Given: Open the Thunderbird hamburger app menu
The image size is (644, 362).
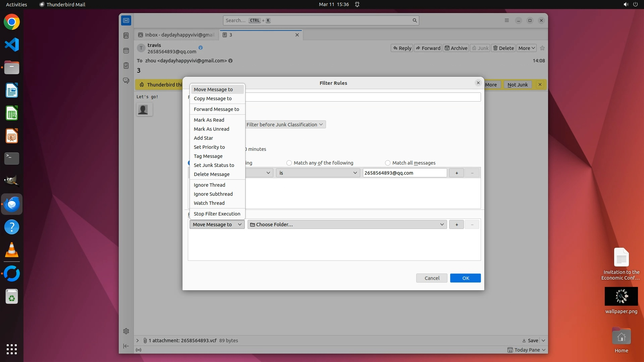Looking at the screenshot, I should coord(507,20).
